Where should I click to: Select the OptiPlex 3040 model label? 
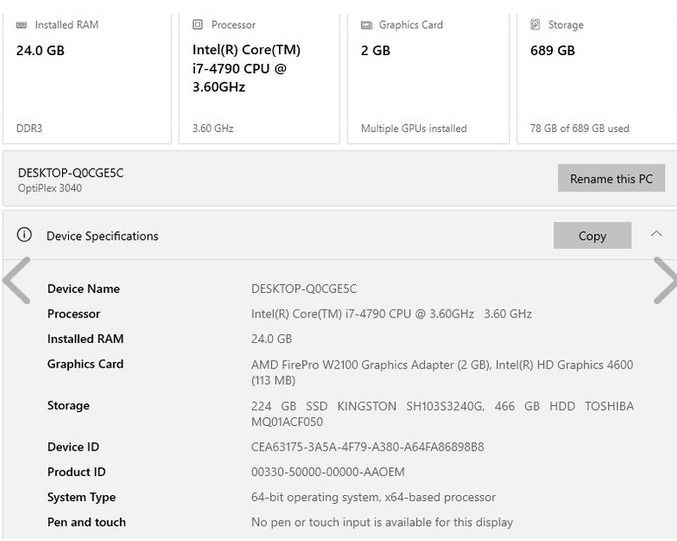point(50,188)
